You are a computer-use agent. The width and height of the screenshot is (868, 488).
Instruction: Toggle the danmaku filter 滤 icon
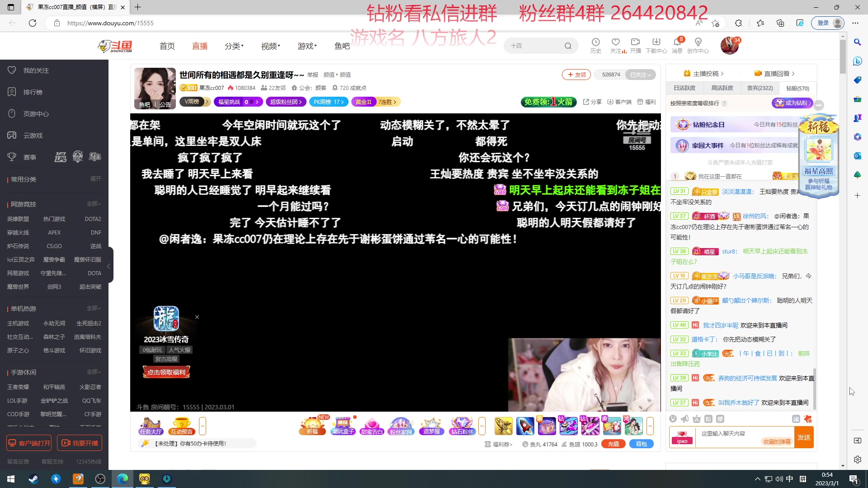tap(796, 419)
